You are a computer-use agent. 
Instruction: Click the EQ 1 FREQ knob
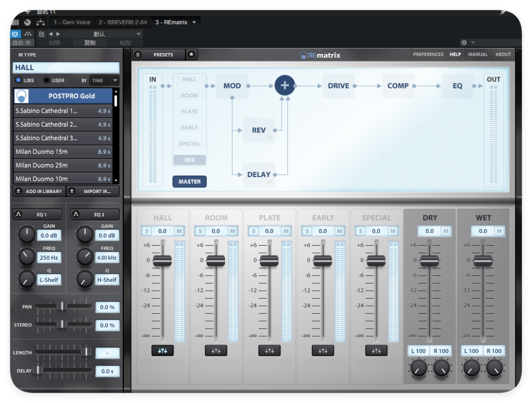pos(27,257)
